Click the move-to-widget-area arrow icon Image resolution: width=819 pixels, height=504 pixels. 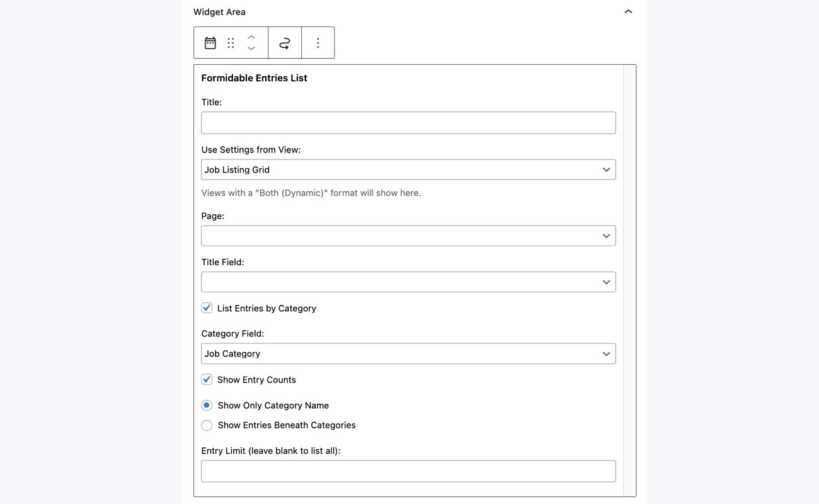[284, 42]
